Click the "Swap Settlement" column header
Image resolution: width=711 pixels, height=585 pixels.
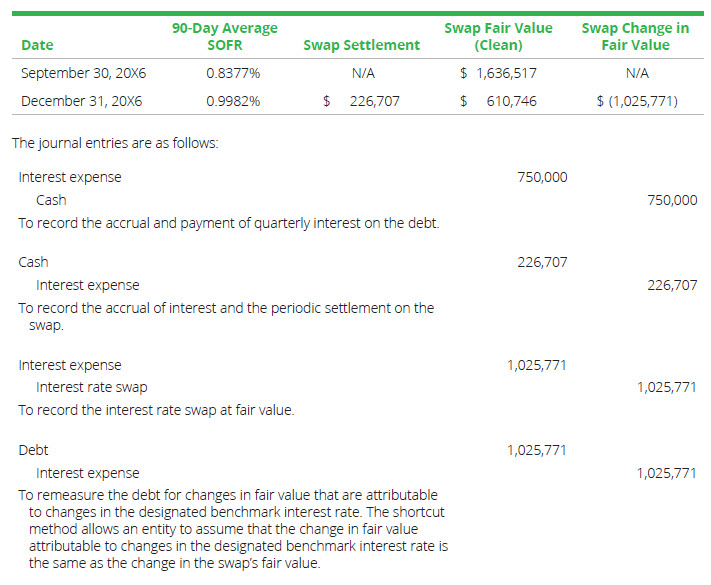coord(361,45)
